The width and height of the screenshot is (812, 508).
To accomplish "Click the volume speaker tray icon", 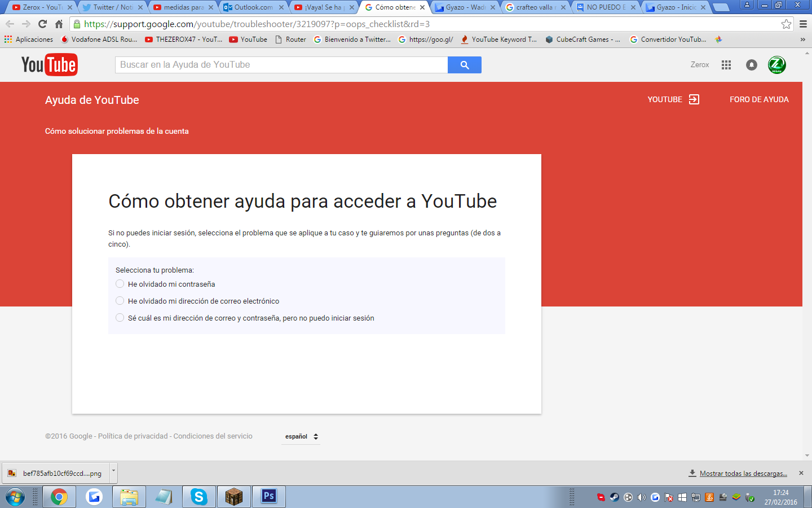I will (642, 497).
